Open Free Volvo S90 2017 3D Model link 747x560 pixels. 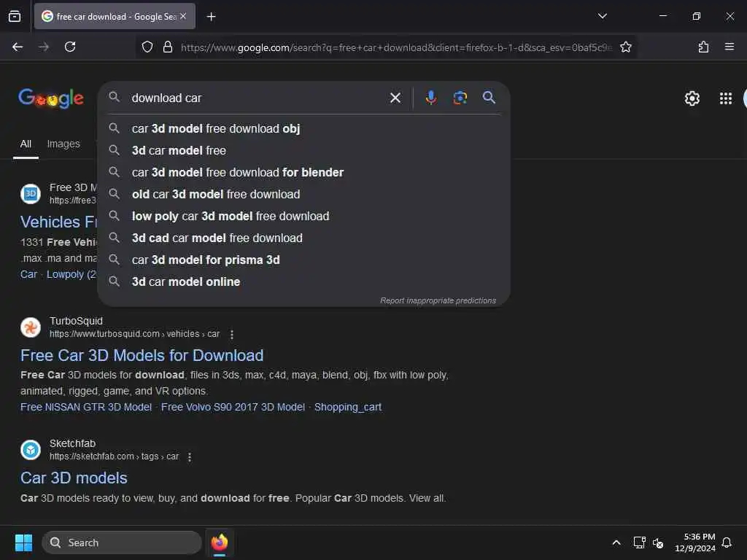[x=233, y=407]
